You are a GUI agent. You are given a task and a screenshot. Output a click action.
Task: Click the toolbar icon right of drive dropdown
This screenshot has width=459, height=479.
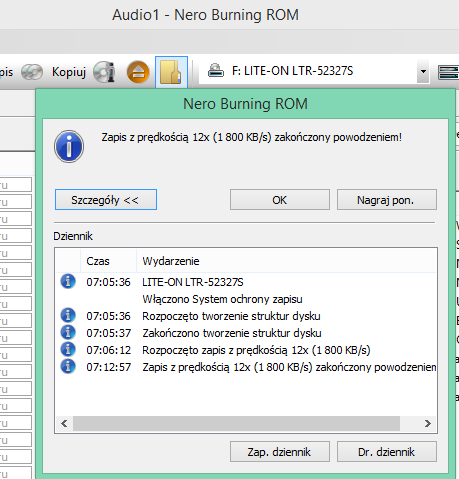pyautogui.click(x=448, y=72)
